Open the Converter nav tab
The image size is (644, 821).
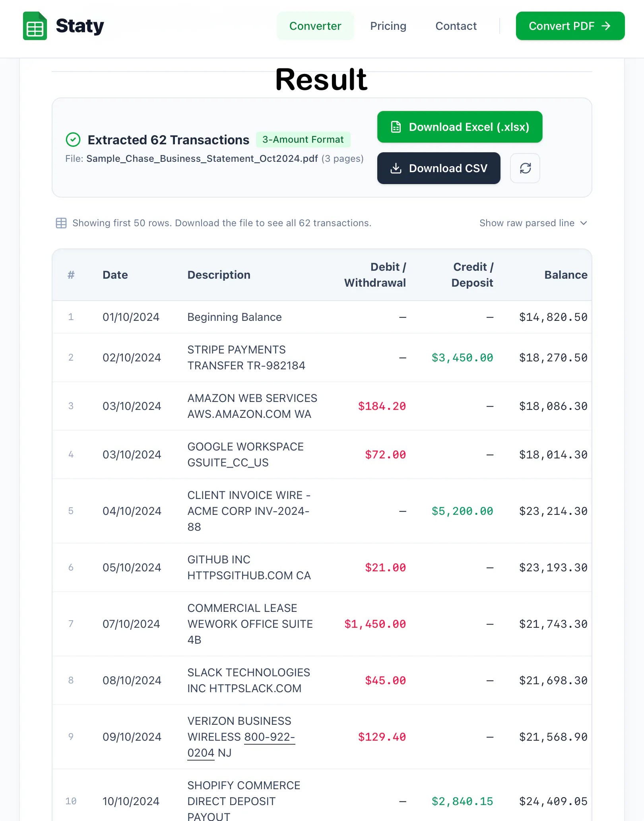315,26
